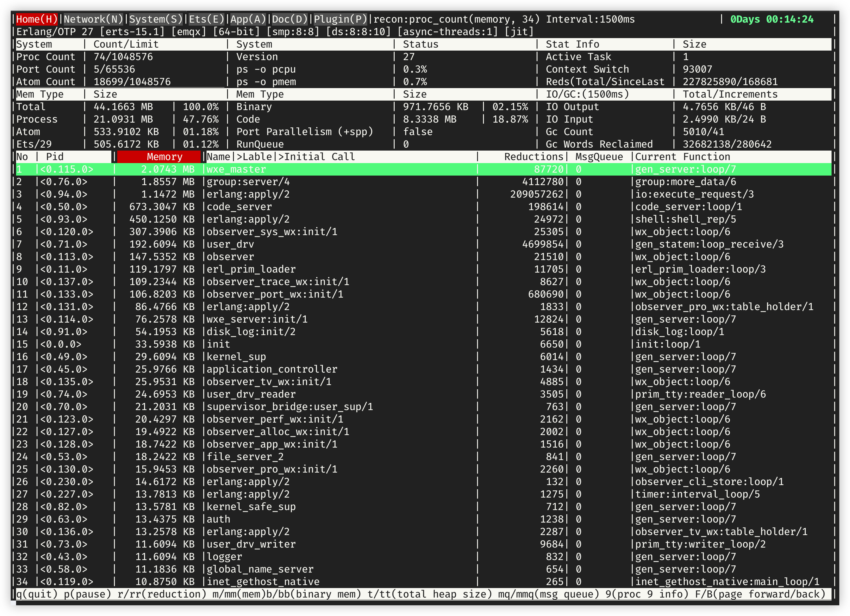The height and width of the screenshot is (616, 850).
Task: Click the p(pause) hint in footer
Action: pyautogui.click(x=87, y=594)
